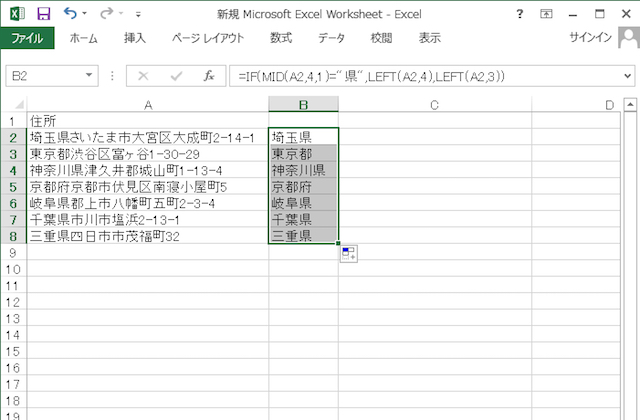Click the Save icon in quick access toolbar
640x420 pixels.
point(43,14)
